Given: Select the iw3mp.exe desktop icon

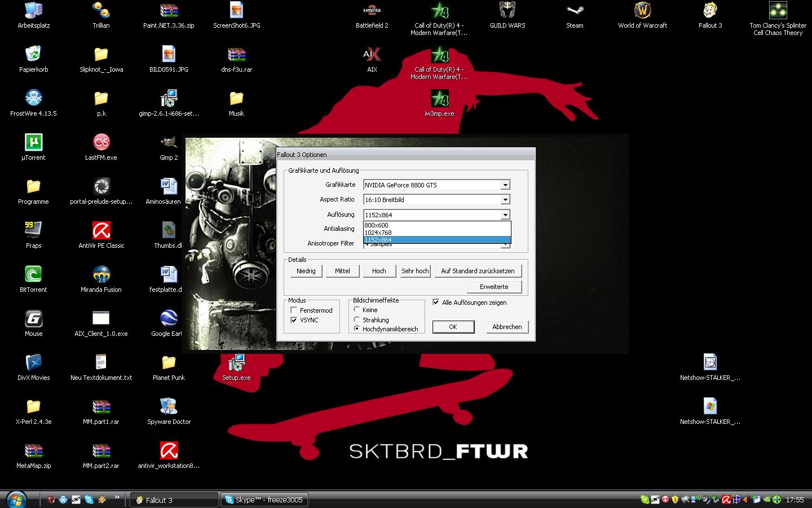Looking at the screenshot, I should pyautogui.click(x=439, y=103).
